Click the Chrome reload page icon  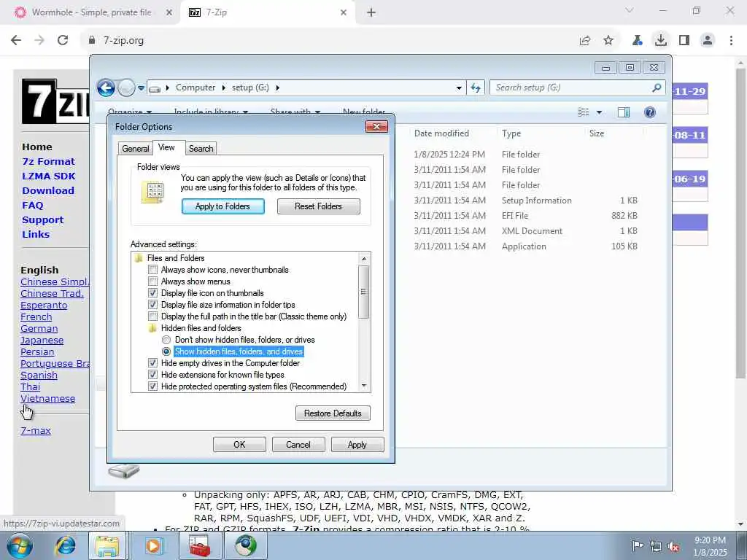coord(63,41)
